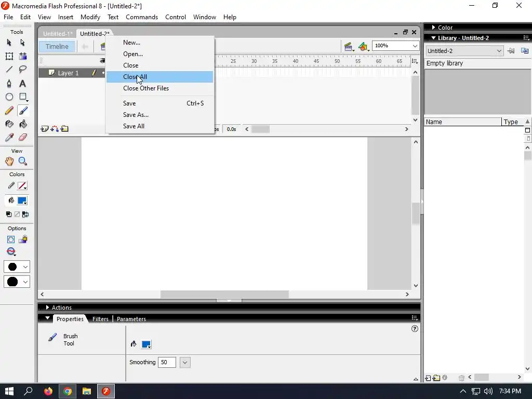Screen dimensions: 532x399
Task: Expand the Actions panel
Action: (47, 307)
